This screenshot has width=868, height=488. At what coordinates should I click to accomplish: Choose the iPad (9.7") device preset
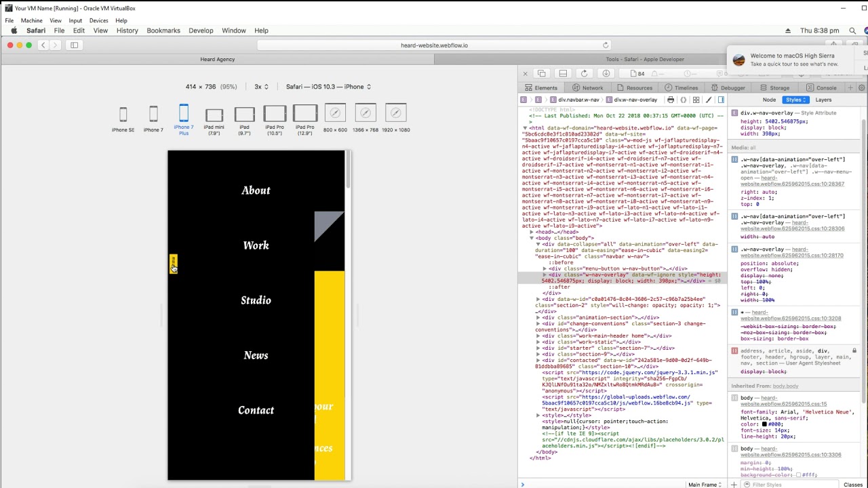244,121
